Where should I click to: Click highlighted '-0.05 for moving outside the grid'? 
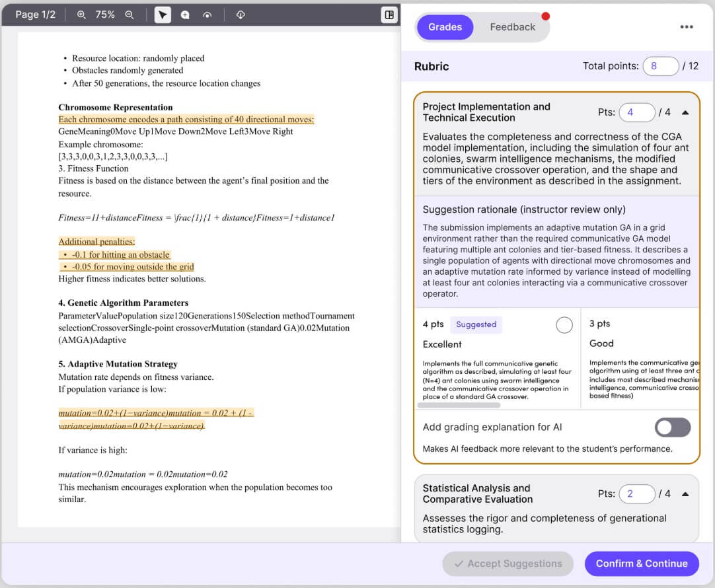[x=127, y=267]
